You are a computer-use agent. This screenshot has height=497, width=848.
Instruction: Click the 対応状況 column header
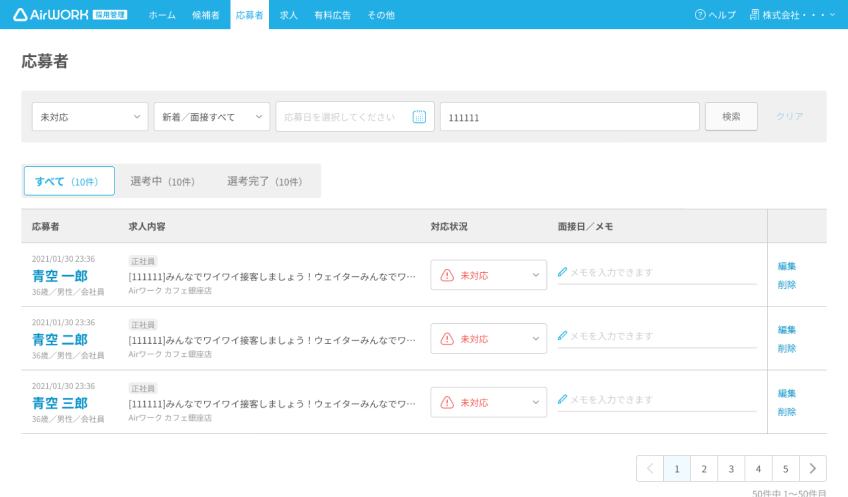(449, 227)
